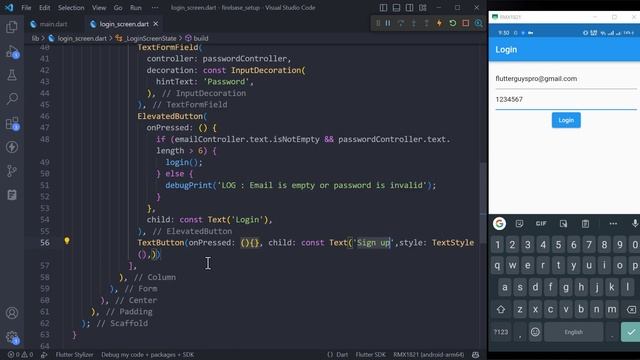Toggle the primary side bar layout icon
This screenshot has width=640, height=360.
(x=383, y=7)
